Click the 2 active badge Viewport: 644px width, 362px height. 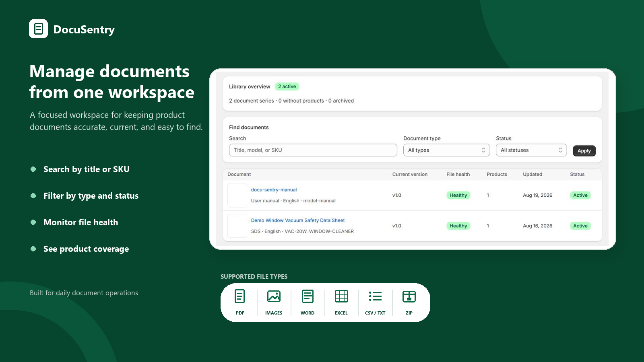pyautogui.click(x=287, y=86)
